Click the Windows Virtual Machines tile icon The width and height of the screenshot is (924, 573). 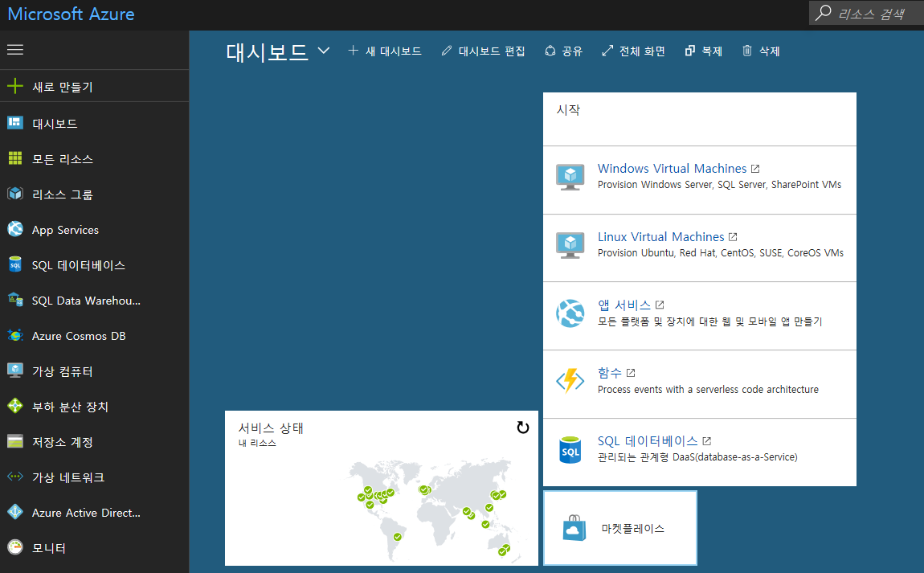click(x=570, y=178)
